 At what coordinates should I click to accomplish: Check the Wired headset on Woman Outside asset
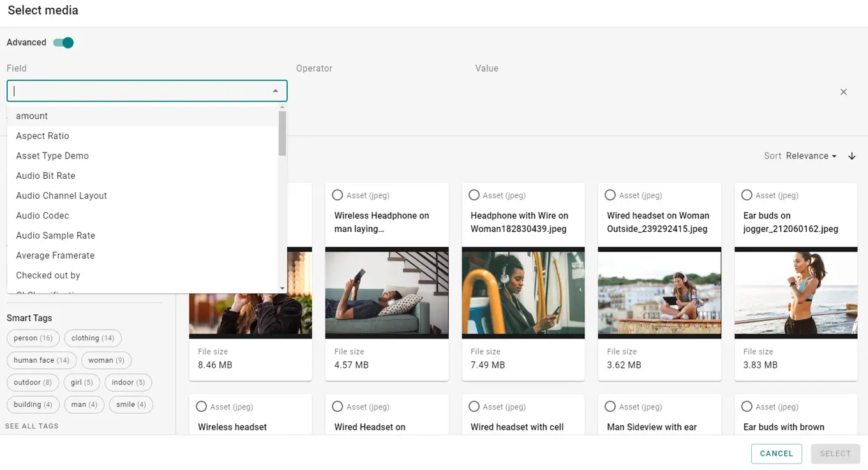tap(610, 195)
